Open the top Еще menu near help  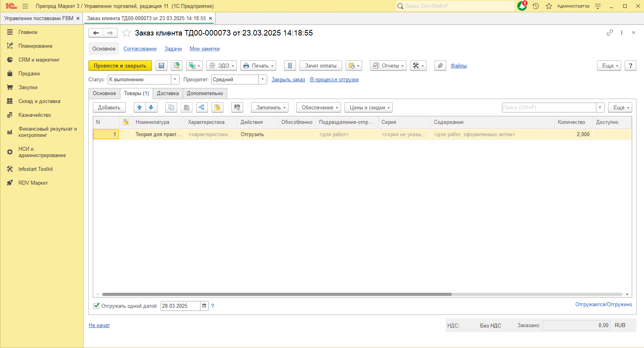click(609, 66)
